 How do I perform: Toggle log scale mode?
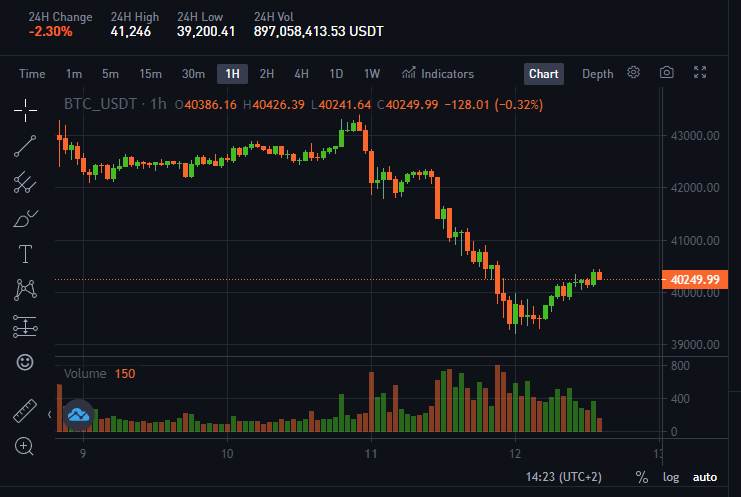point(671,477)
